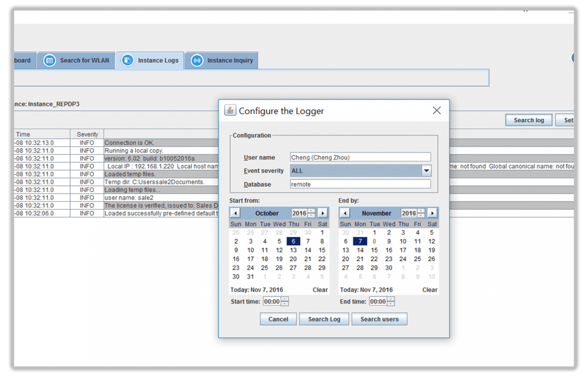Viewport: 588px width, 377px height.
Task: Click the Start time field 00:00
Action: click(272, 301)
